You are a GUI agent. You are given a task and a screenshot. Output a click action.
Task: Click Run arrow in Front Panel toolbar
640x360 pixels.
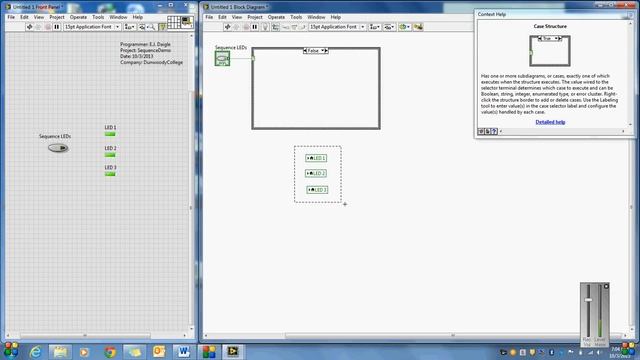(29, 27)
